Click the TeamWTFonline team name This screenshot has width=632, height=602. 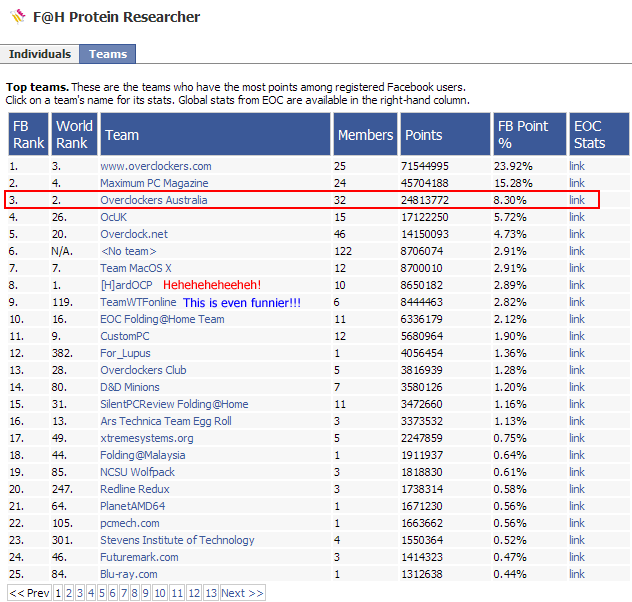pyautogui.click(x=138, y=302)
